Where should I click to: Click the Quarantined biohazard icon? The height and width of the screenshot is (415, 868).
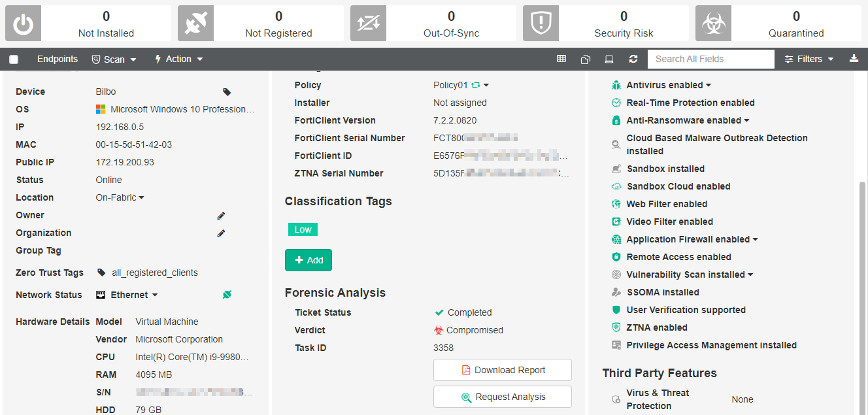click(x=713, y=23)
